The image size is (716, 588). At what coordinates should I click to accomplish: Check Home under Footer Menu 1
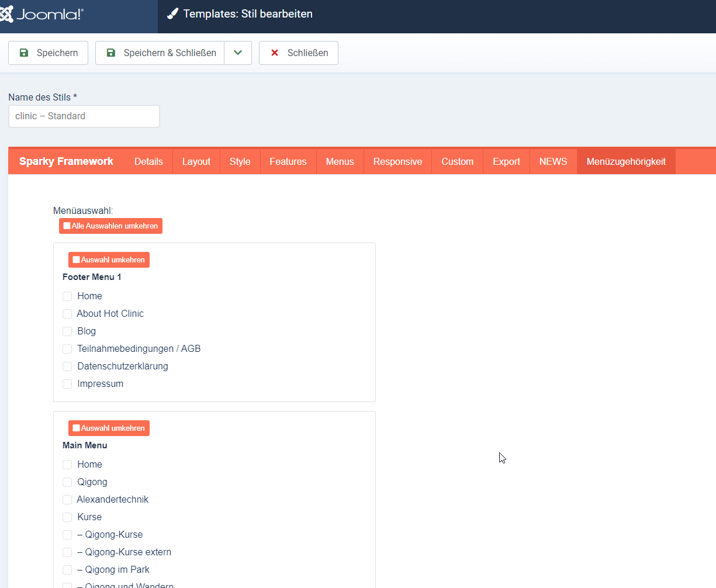click(x=67, y=296)
